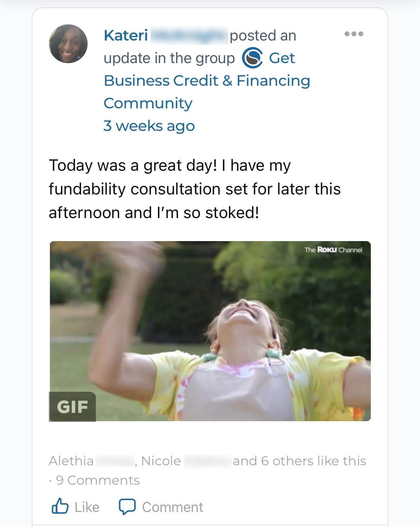Viewport: 420px width, 527px height.
Task: Click the Get text after group logo
Action: [x=282, y=58]
